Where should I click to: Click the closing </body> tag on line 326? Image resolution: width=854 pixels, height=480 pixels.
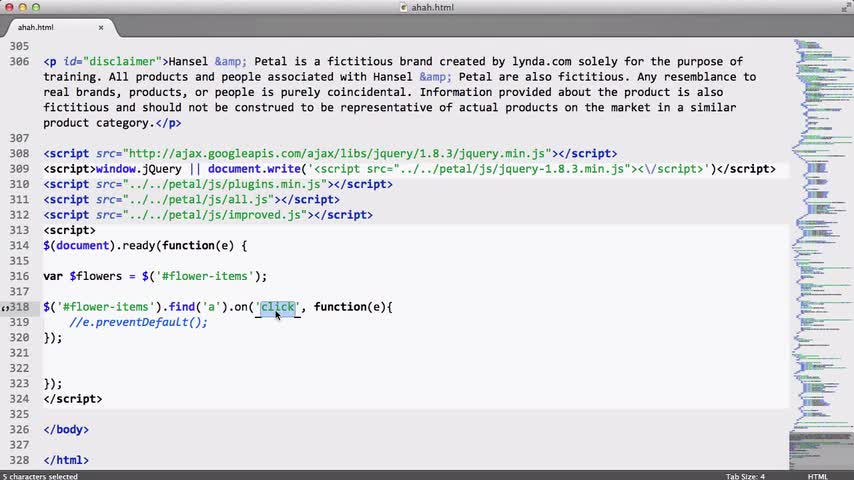tap(66, 430)
